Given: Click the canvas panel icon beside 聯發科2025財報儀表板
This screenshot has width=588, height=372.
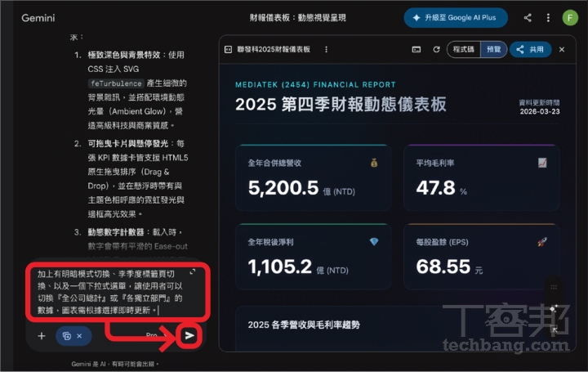Looking at the screenshot, I should [228, 50].
